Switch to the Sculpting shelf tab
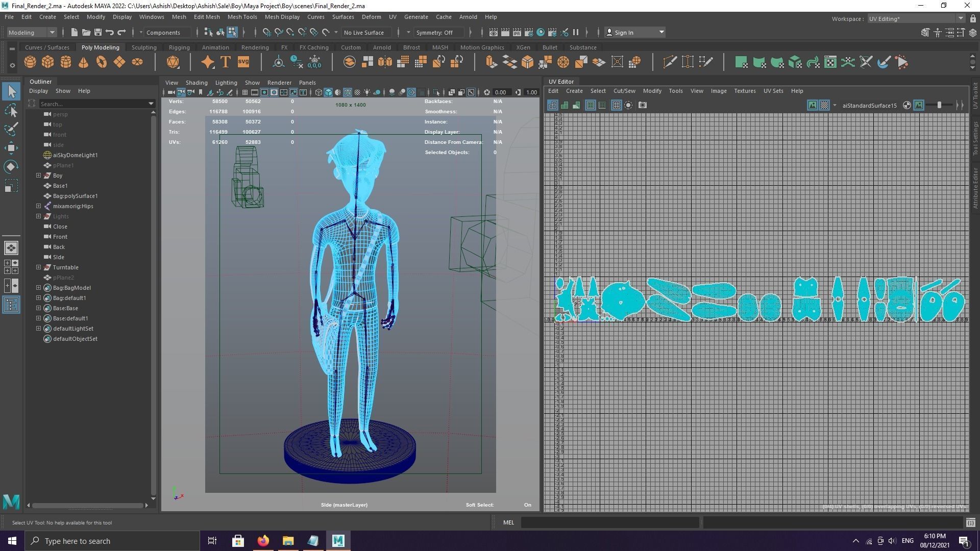This screenshot has width=980, height=551. point(144,47)
